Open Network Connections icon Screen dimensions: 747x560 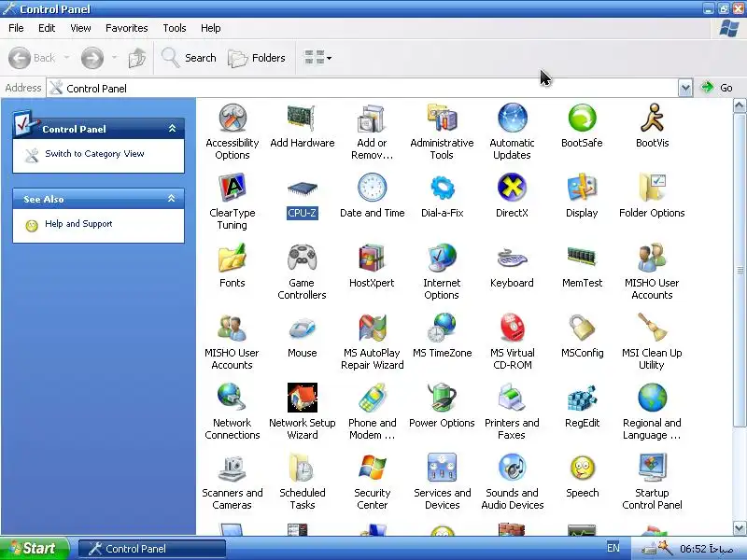pyautogui.click(x=232, y=398)
